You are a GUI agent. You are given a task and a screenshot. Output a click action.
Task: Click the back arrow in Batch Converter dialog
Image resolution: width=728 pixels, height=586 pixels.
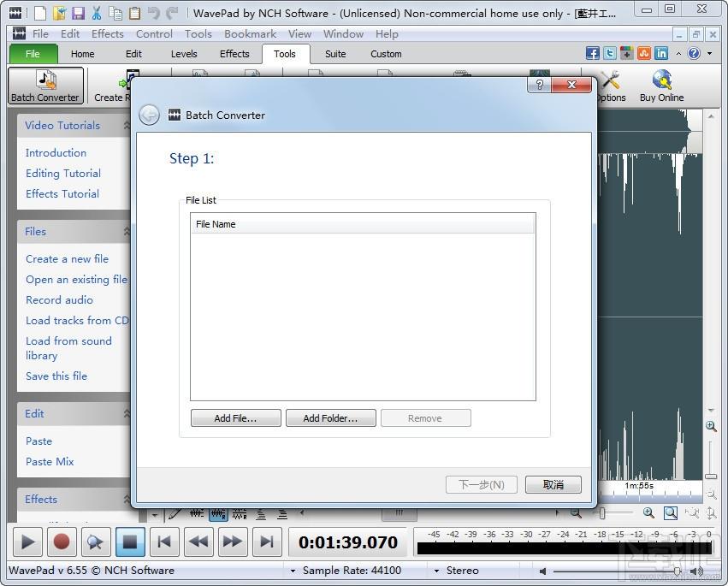pyautogui.click(x=149, y=115)
